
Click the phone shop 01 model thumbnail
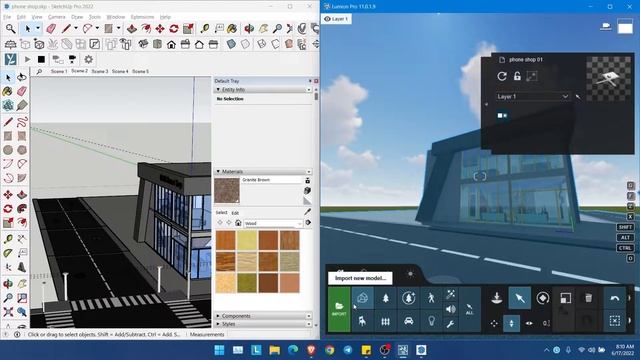pos(609,79)
